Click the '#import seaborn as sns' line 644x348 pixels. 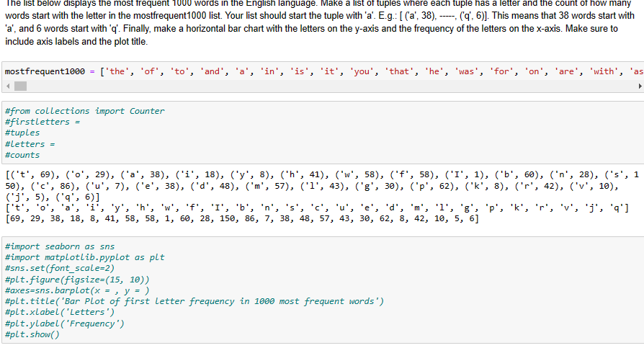pyautogui.click(x=60, y=246)
